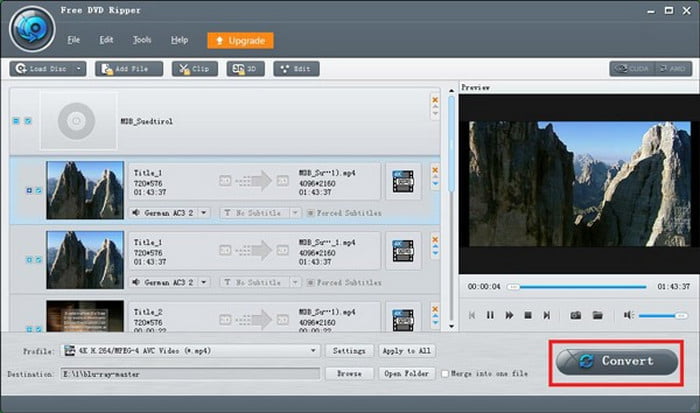Viewport: 700px width, 413px height.
Task: Collapse the MDB_Suedtirol disc tree
Action: click(x=17, y=121)
